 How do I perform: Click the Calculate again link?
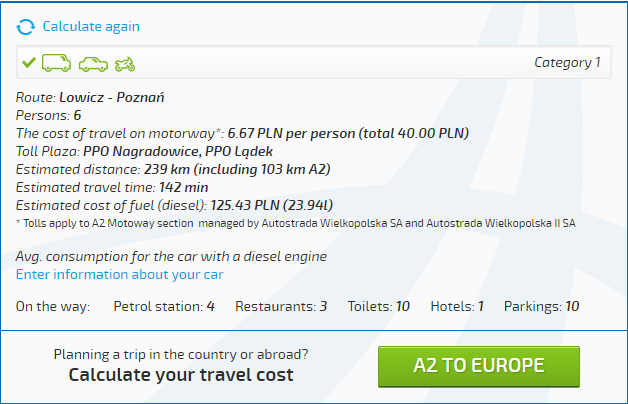[91, 27]
